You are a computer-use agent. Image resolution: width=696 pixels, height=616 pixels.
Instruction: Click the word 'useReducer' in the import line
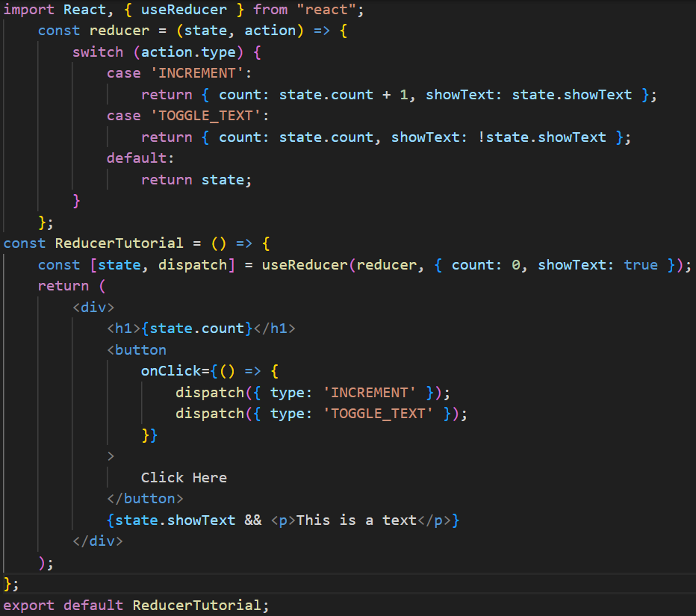click(184, 10)
